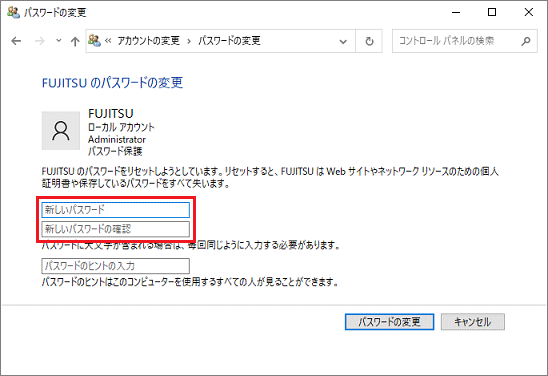Image resolution: width=548 pixels, height=376 pixels.
Task: Click the title bar user accounts icon
Action: click(13, 13)
